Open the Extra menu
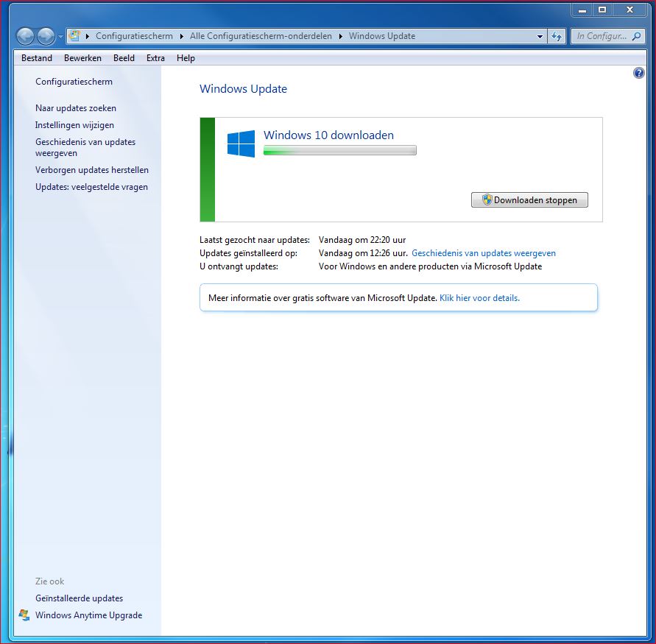The height and width of the screenshot is (644, 656). coord(155,58)
